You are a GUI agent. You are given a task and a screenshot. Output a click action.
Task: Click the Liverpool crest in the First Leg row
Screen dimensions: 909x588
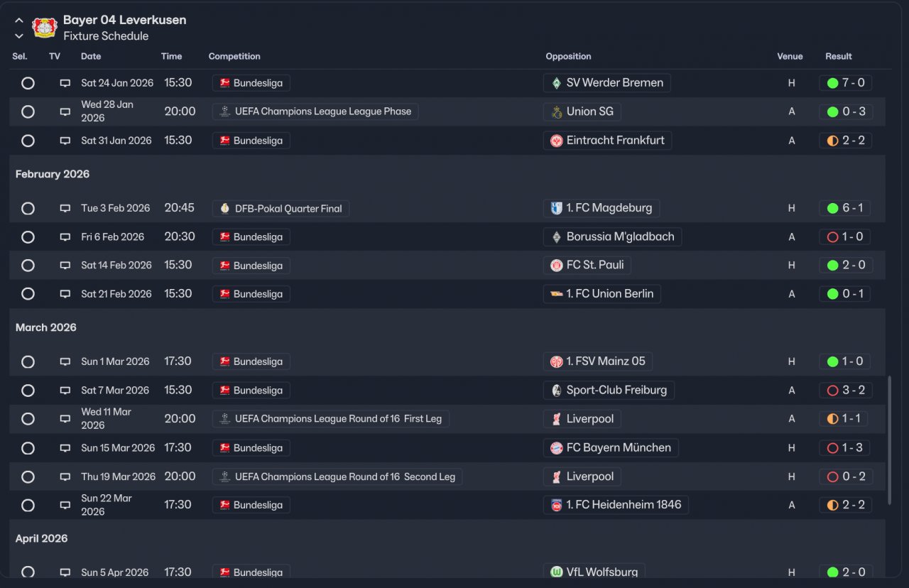557,419
